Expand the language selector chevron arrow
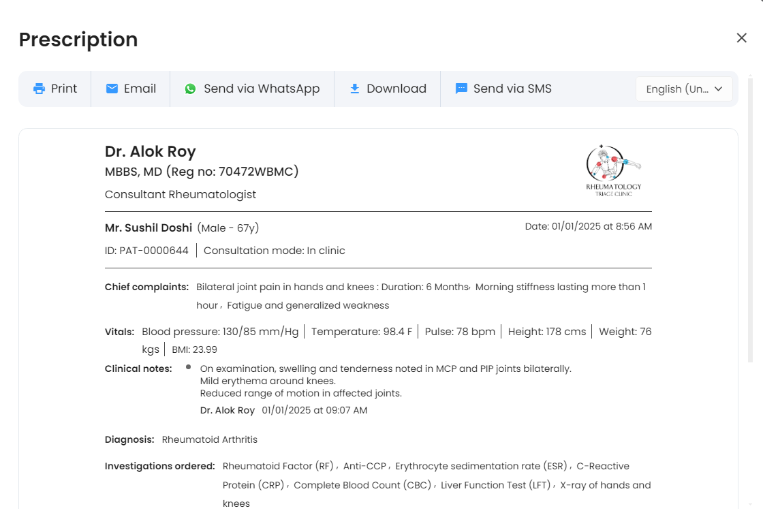763x532 pixels. 718,89
